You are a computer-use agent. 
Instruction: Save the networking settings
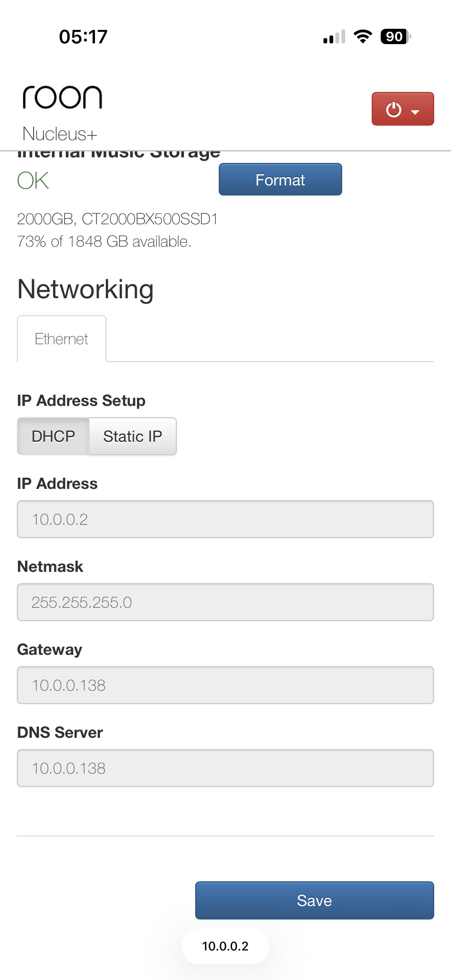point(315,900)
